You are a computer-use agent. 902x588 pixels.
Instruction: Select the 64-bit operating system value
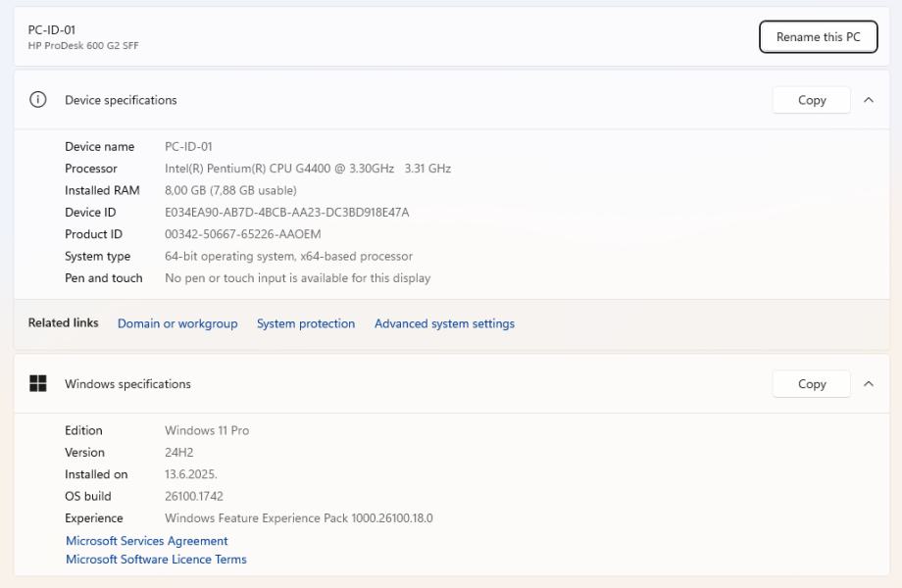tap(289, 256)
